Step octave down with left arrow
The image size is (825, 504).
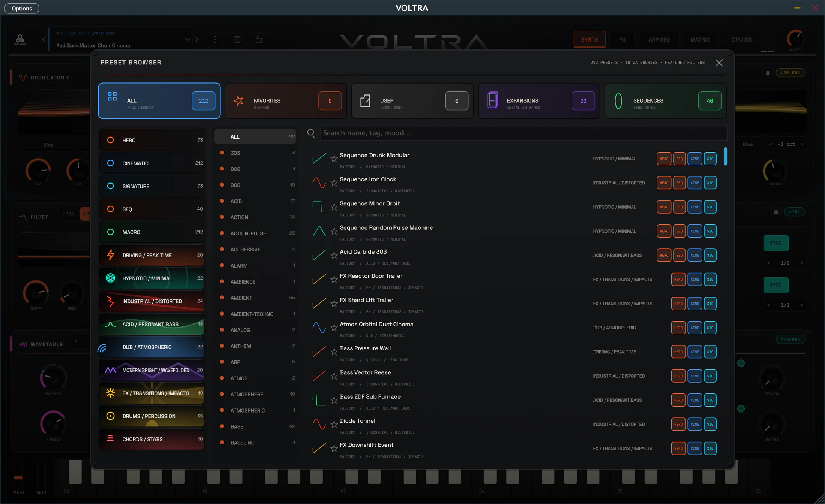[x=771, y=144]
